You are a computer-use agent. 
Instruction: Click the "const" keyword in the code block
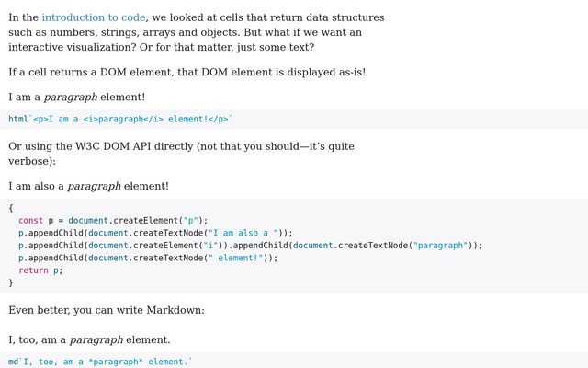click(30, 221)
